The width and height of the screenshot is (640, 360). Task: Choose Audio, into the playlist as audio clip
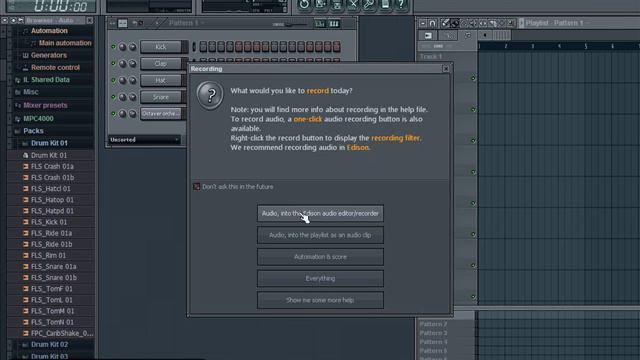320,235
